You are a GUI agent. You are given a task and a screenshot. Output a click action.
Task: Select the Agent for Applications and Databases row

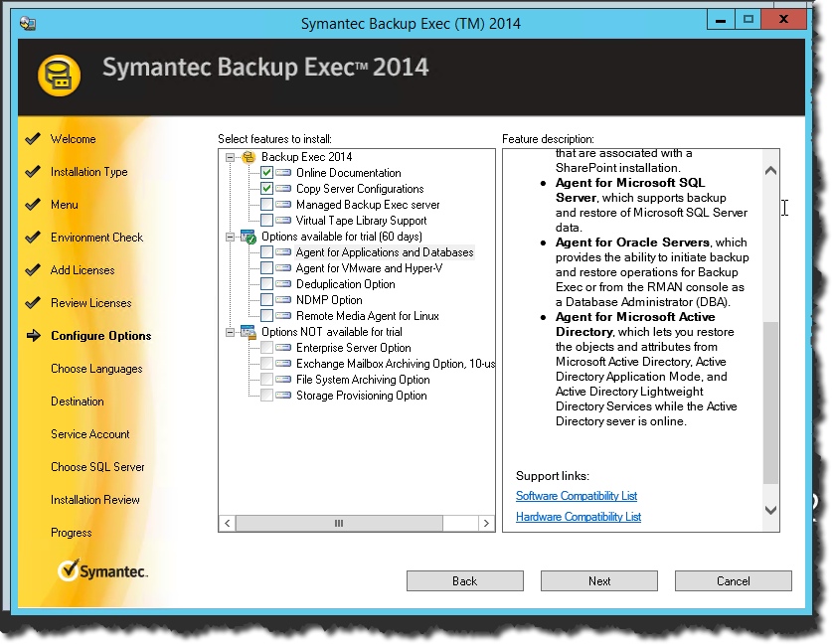pos(385,252)
